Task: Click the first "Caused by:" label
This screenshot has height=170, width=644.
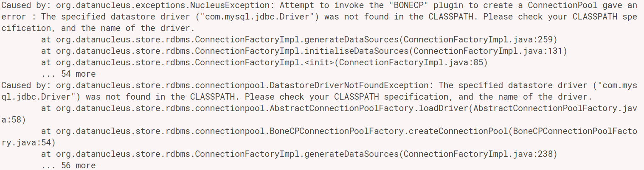Action: coord(26,6)
